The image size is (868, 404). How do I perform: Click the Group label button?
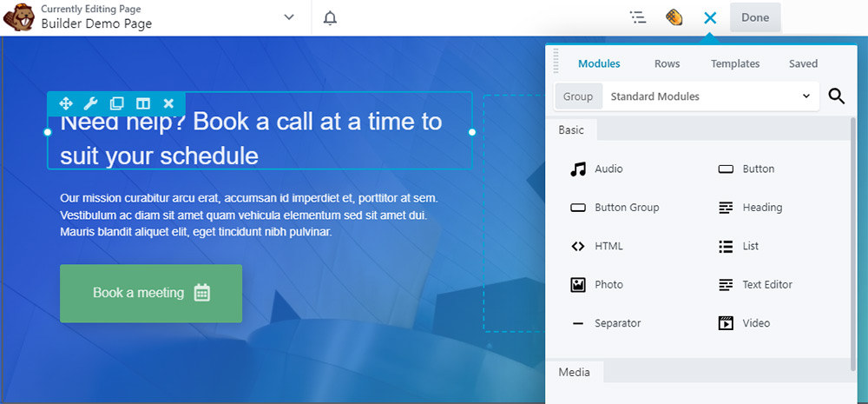(578, 96)
